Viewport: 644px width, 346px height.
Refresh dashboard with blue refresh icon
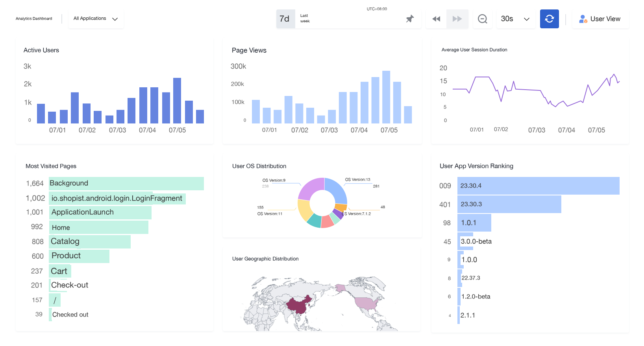[x=550, y=19]
